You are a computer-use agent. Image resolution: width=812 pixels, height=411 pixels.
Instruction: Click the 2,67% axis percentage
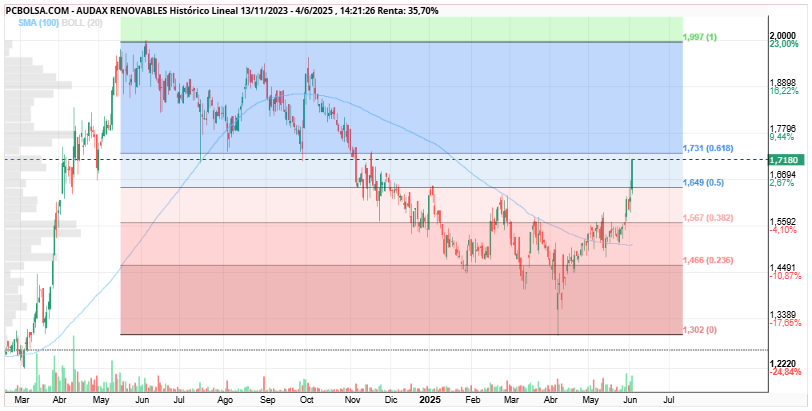click(x=782, y=183)
